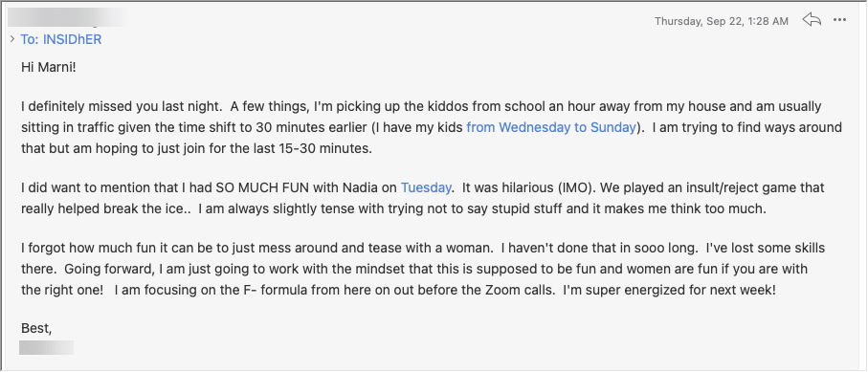This screenshot has width=868, height=372.
Task: Click the Thursday, Sep 22 timestamp
Action: (722, 21)
